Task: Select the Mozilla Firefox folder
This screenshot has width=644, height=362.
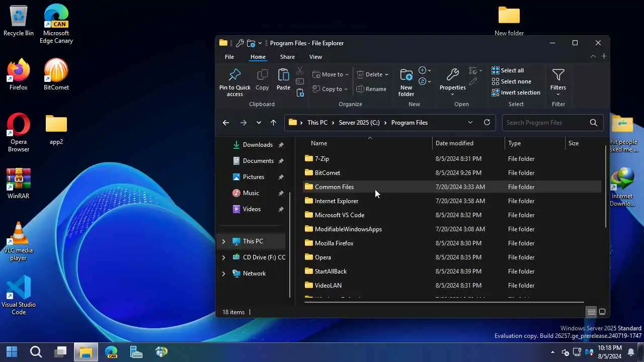Action: pos(452,243)
